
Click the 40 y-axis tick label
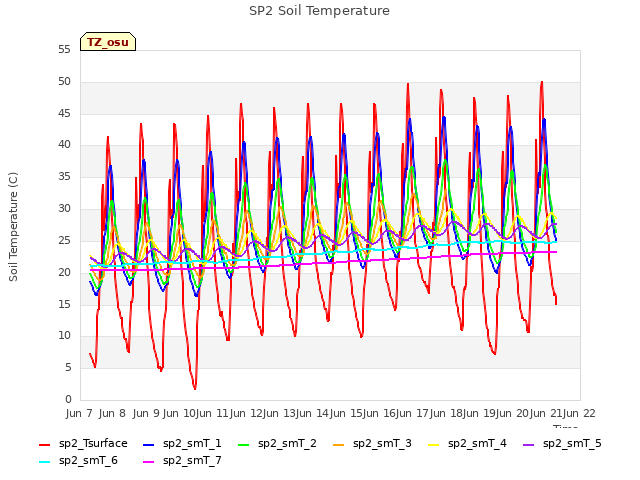(64, 144)
